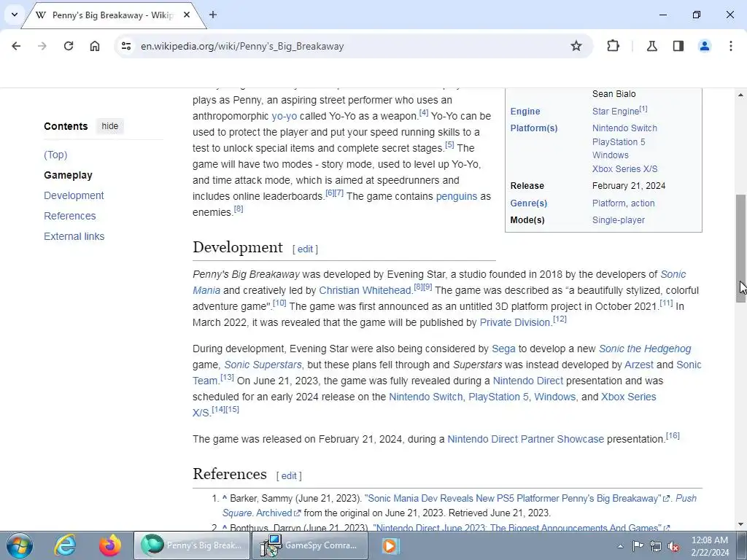Image resolution: width=747 pixels, height=560 pixels.
Task: Switch to the GameSpy Comrade taskbar window
Action: (311, 545)
